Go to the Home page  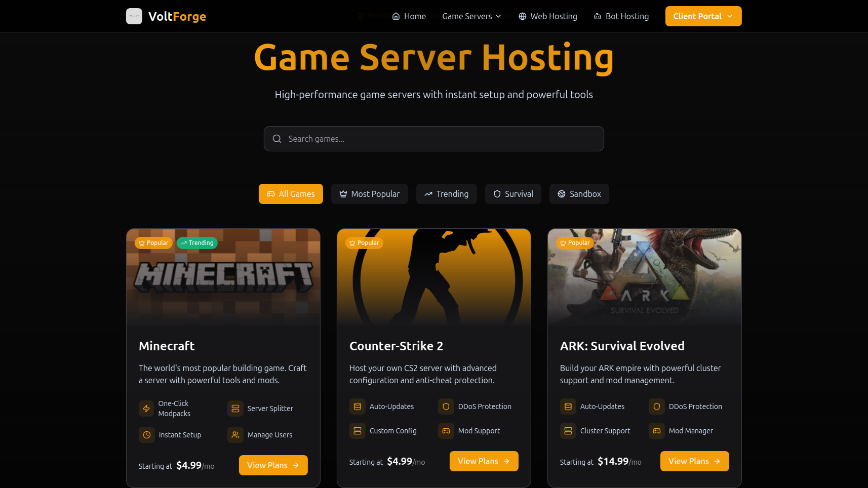[409, 16]
